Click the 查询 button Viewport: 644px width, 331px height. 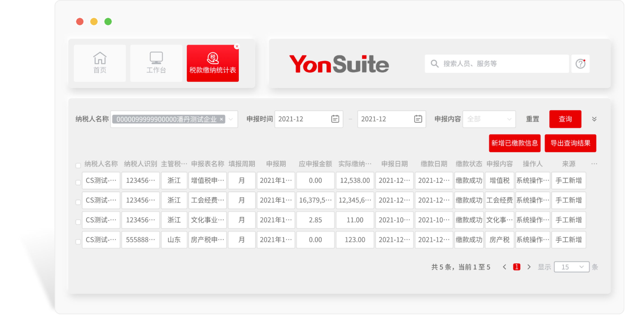click(x=565, y=119)
